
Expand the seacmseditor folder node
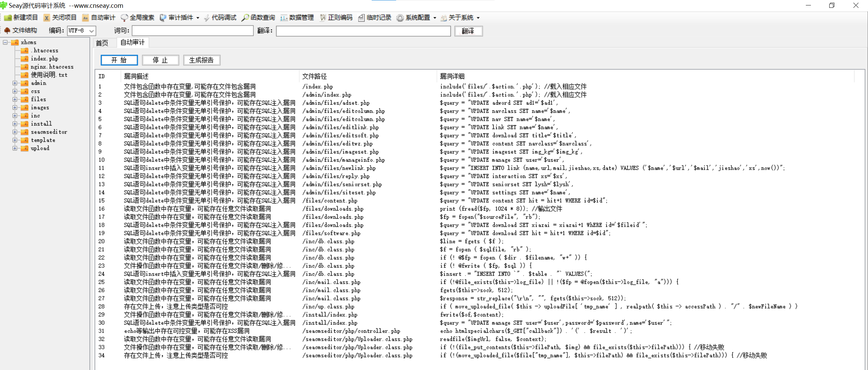pos(15,132)
